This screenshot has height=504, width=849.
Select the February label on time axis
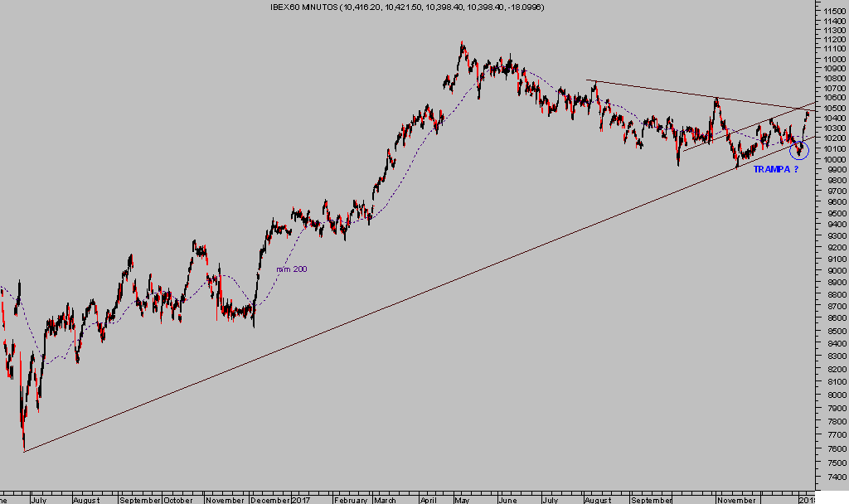coord(350,500)
